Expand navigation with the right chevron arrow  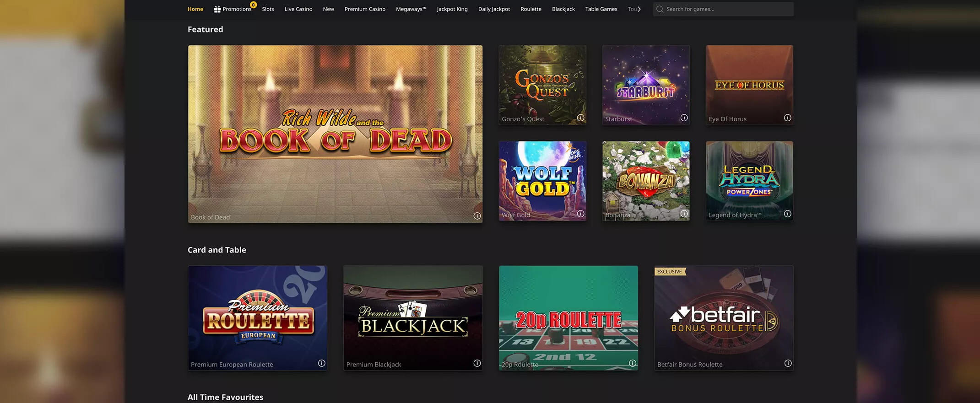[639, 9]
